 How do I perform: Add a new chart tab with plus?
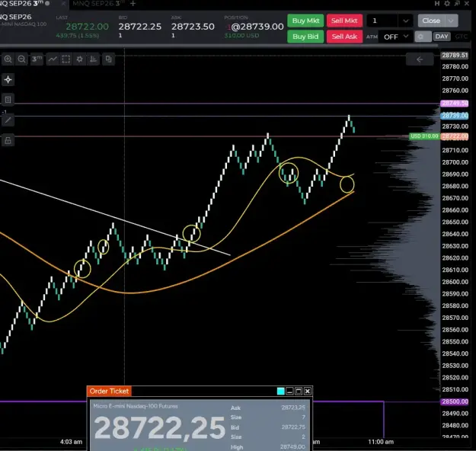point(133,4)
